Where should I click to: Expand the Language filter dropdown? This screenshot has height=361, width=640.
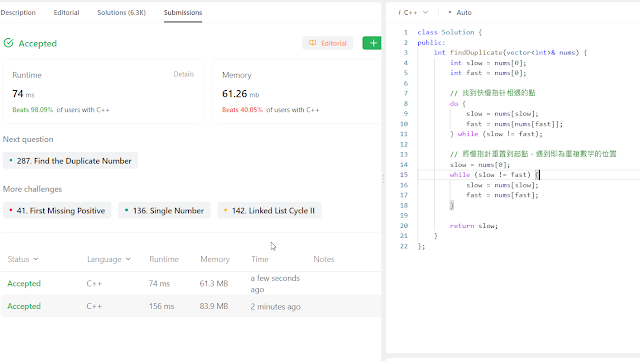[x=109, y=259]
